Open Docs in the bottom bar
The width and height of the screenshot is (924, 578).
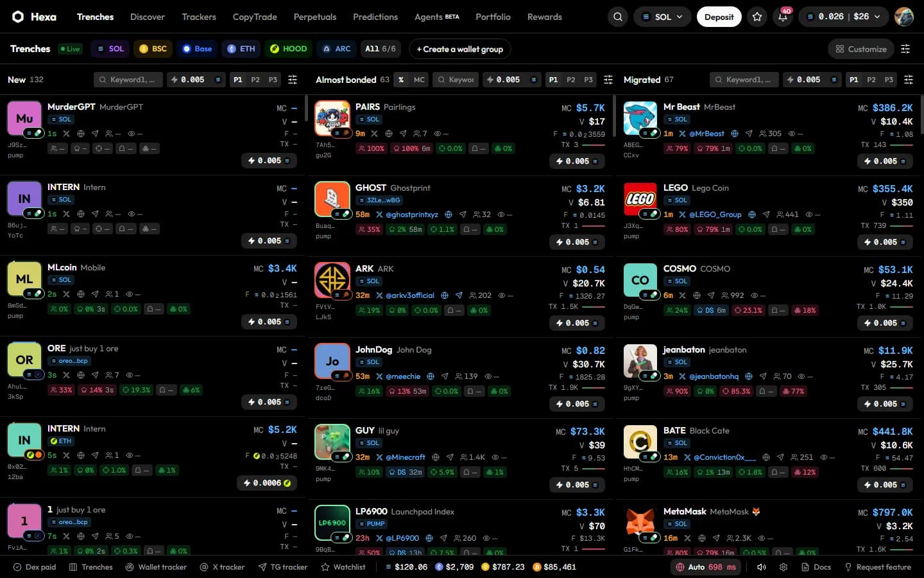pos(816,567)
